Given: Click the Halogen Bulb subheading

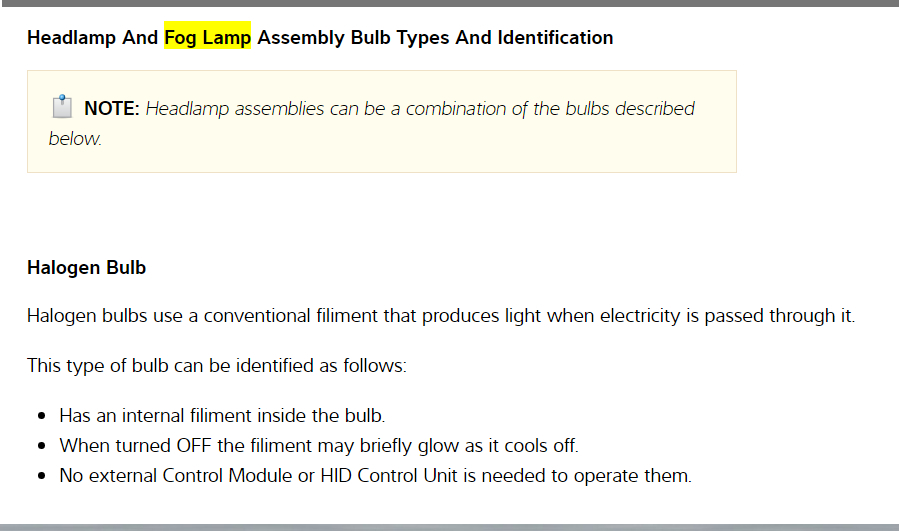Looking at the screenshot, I should [86, 268].
